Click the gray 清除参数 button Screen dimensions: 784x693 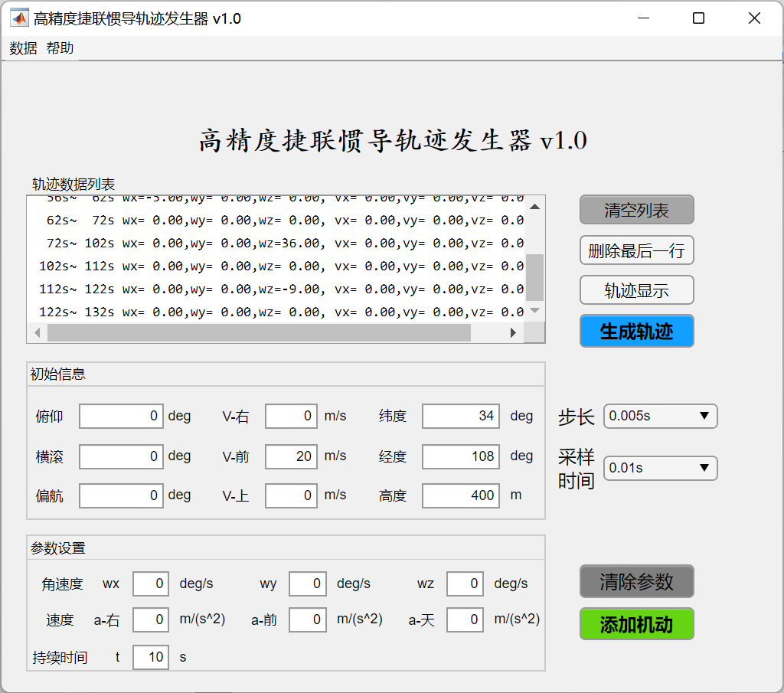(636, 581)
